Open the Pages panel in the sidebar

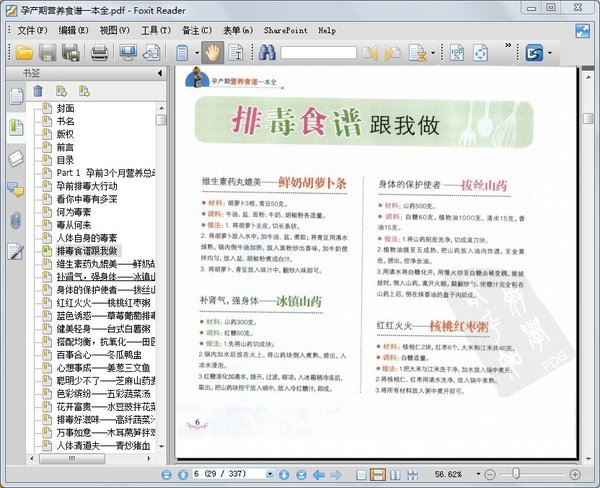point(16,96)
